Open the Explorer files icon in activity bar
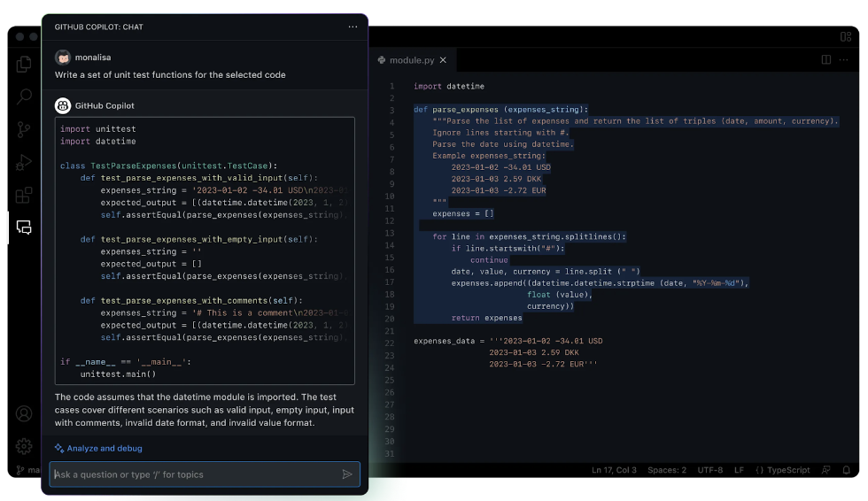This screenshot has width=868, height=501. [24, 64]
